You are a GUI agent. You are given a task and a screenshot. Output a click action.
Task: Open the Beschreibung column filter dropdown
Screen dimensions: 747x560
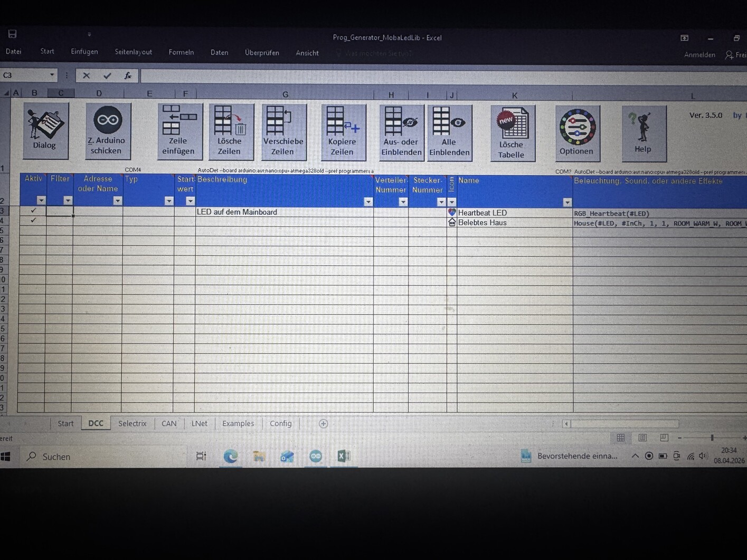[x=368, y=202]
